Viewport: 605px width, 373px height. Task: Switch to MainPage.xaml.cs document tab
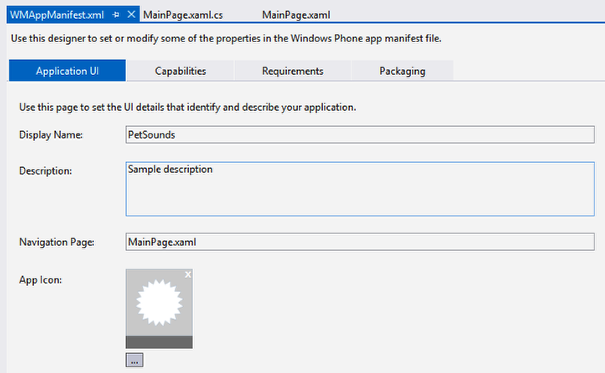183,15
